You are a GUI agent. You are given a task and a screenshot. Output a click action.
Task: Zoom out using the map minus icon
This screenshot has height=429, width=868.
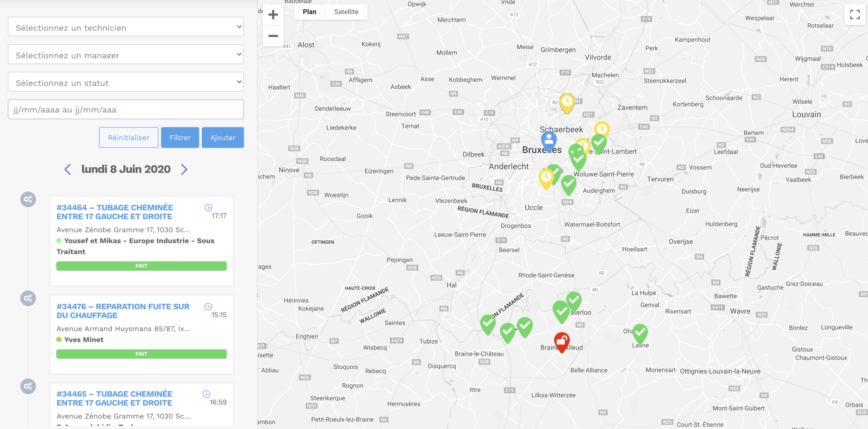pyautogui.click(x=273, y=36)
